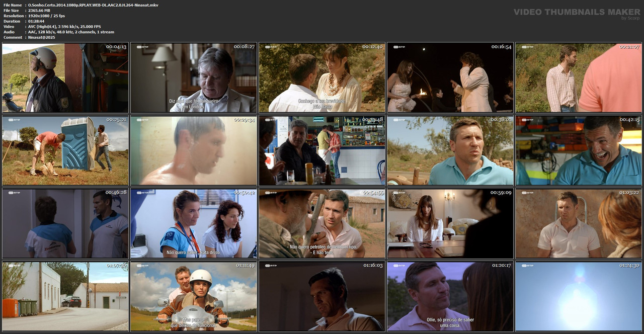
Task: Click the duration value 01:28:44
Action: (x=36, y=21)
